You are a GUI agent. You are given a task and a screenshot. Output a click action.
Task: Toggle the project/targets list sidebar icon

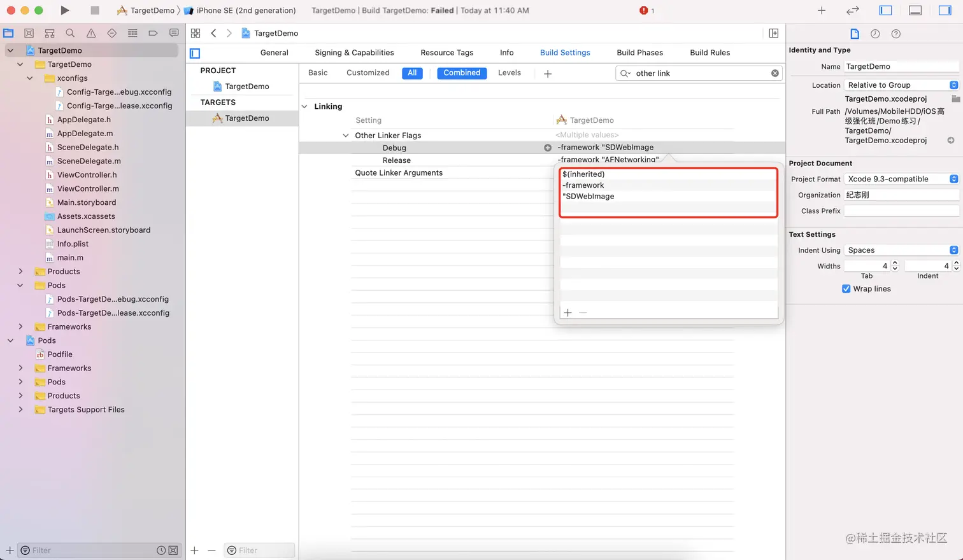pos(196,53)
